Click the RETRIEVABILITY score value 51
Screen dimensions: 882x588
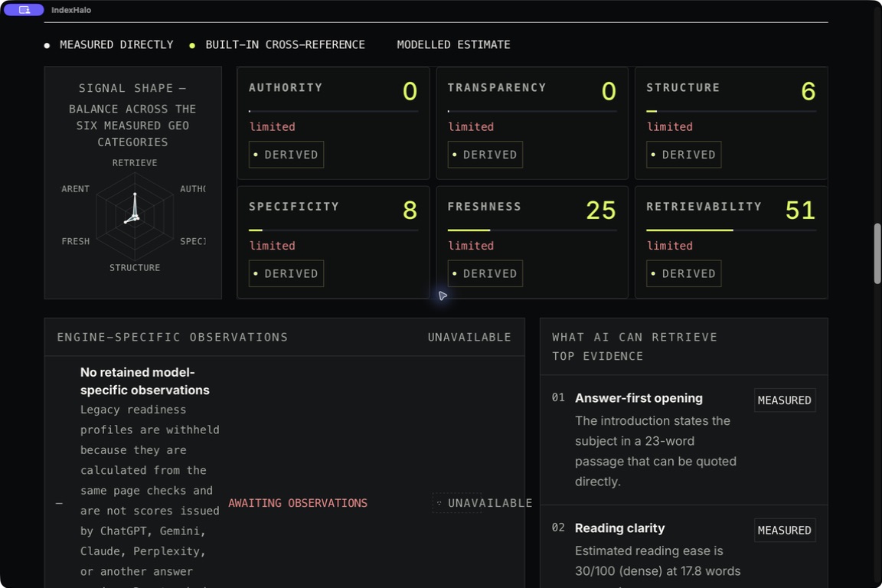pyautogui.click(x=800, y=211)
